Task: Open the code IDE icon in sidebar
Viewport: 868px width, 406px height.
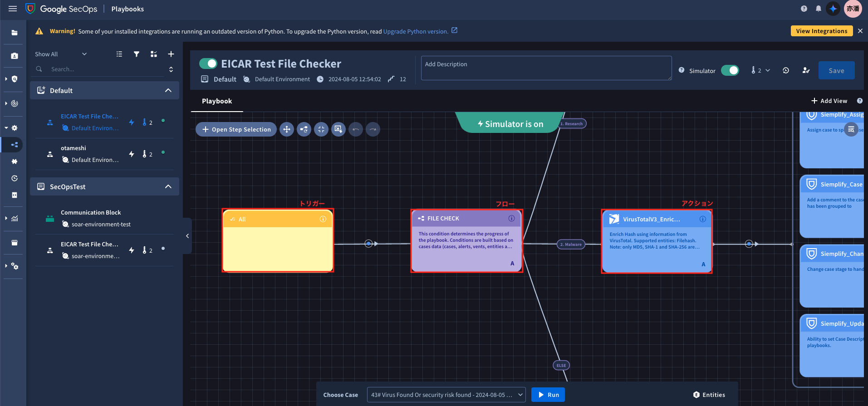Action: (15, 195)
